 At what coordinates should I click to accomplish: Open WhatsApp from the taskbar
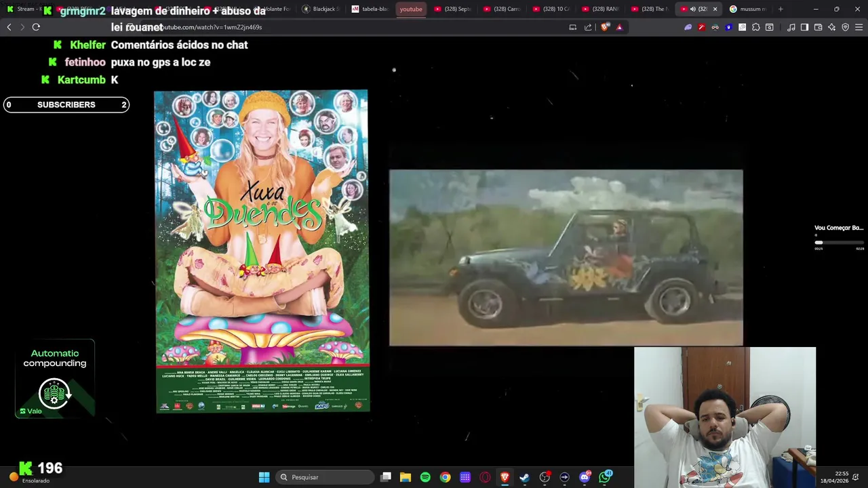pos(605,477)
